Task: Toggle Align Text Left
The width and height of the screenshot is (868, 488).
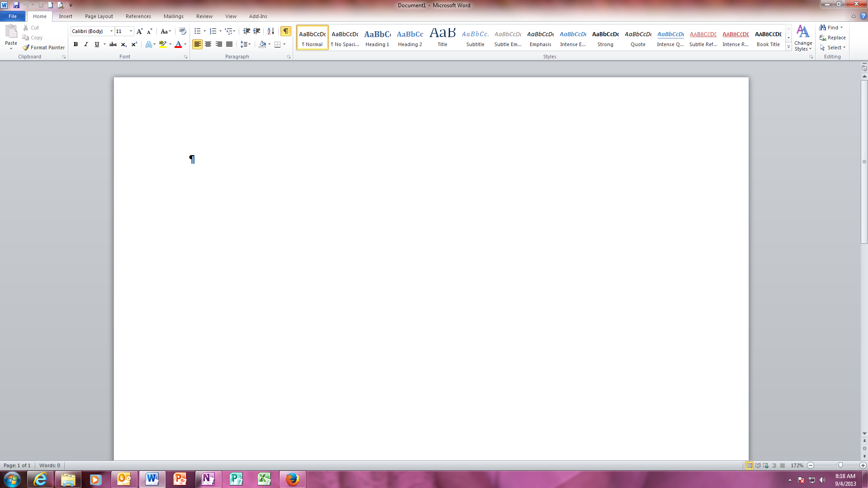Action: coord(197,44)
